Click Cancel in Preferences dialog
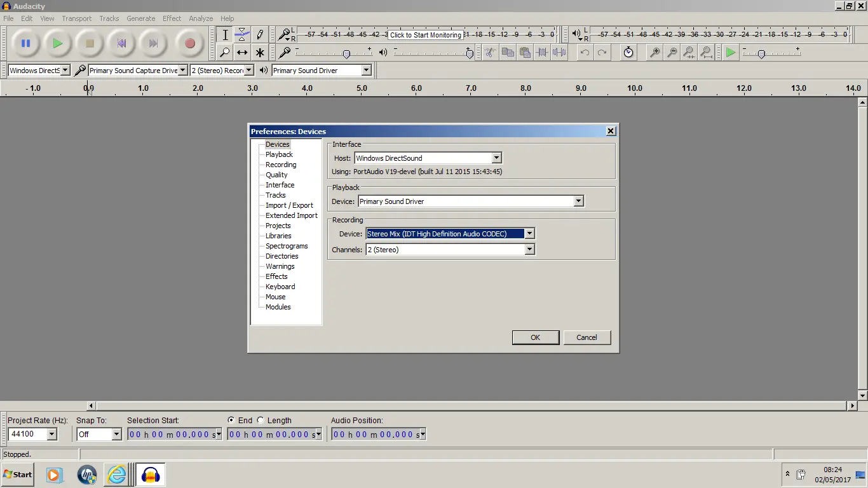This screenshot has width=868, height=488. pos(587,337)
